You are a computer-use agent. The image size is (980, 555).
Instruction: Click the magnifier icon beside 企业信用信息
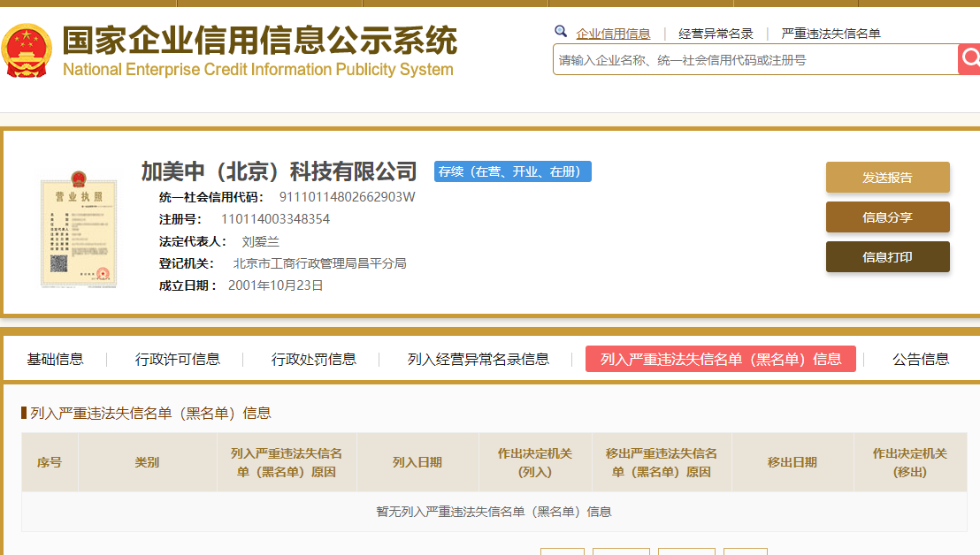click(x=561, y=31)
